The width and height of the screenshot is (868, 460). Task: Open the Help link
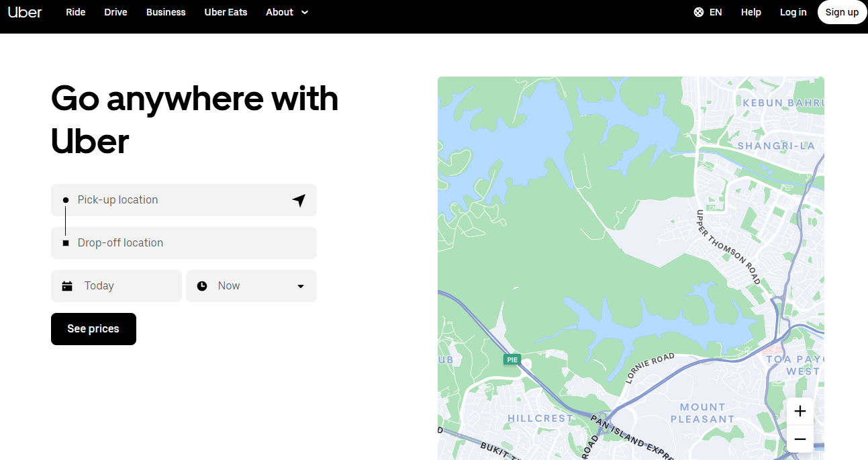pyautogui.click(x=751, y=12)
